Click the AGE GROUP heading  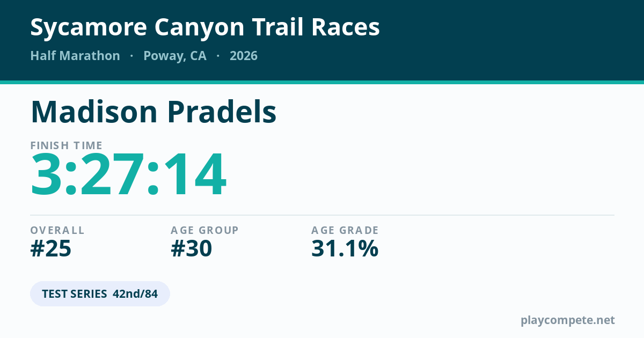(x=205, y=230)
